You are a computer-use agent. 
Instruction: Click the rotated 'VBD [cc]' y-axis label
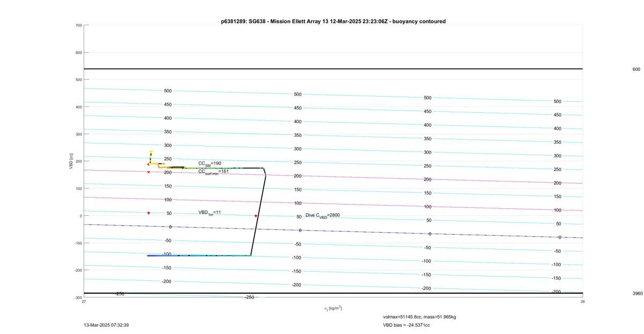pyautogui.click(x=71, y=162)
